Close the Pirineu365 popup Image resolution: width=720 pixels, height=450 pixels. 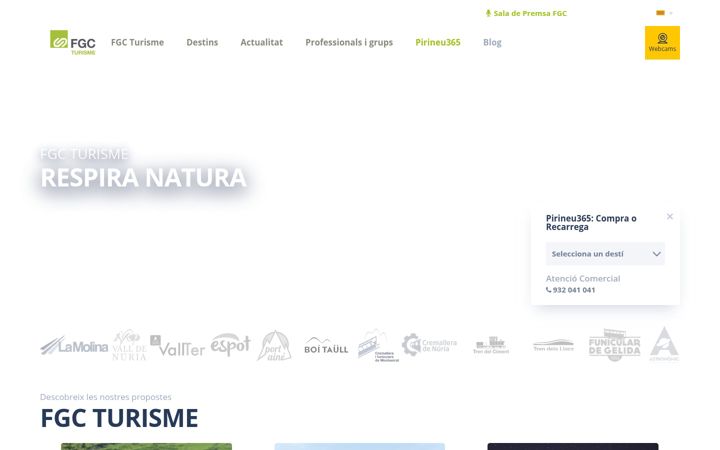point(670,216)
